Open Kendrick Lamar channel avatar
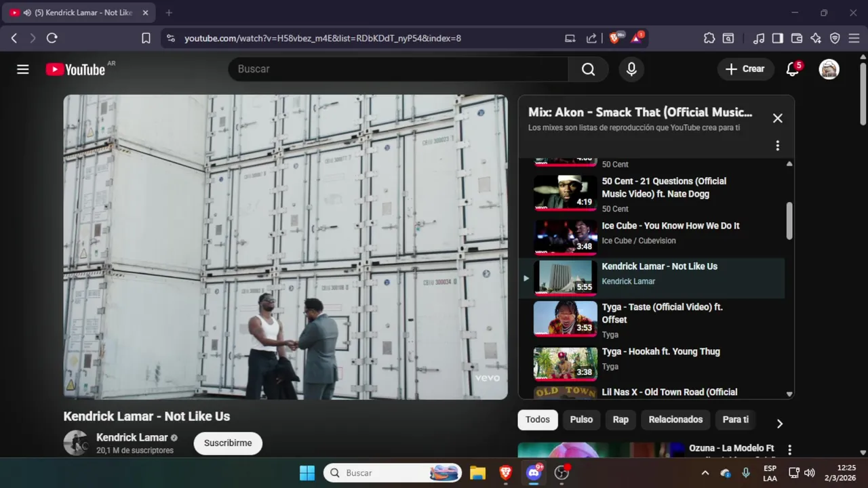 click(x=75, y=443)
